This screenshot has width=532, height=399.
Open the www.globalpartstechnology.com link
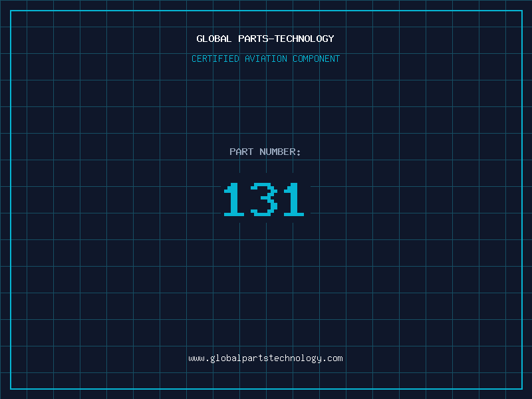click(265, 358)
